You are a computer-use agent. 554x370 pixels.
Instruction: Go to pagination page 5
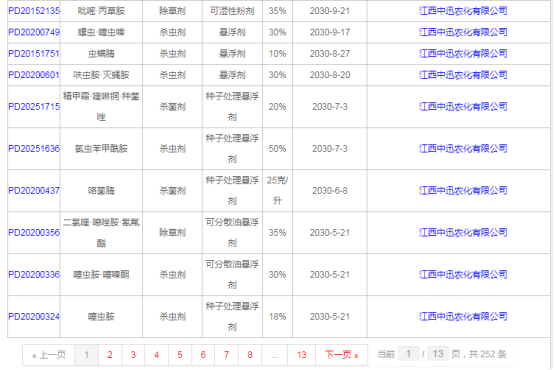(180, 355)
